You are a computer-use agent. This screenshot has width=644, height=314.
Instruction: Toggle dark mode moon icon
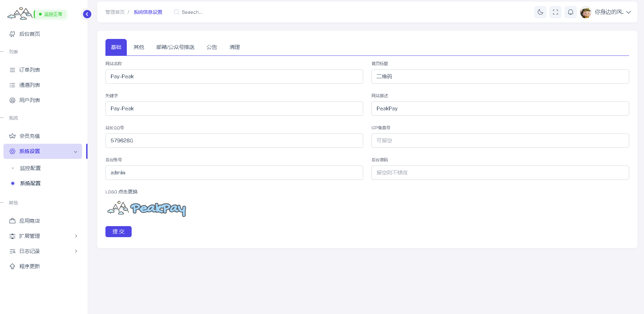540,12
